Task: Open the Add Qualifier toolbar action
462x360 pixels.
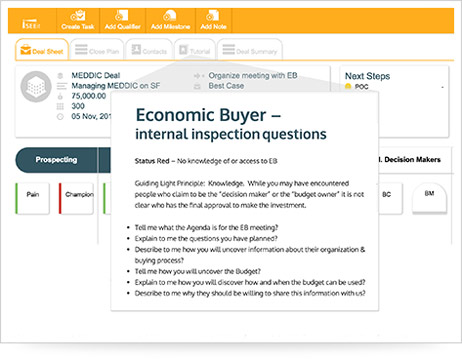Action: pyautogui.click(x=122, y=21)
